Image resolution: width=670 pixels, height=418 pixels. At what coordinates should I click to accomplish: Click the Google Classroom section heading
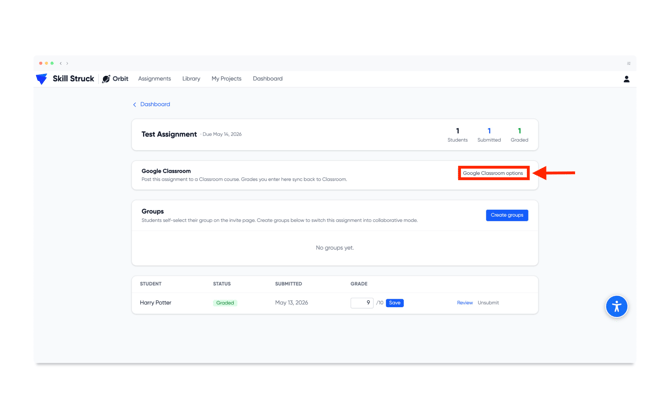pos(166,171)
